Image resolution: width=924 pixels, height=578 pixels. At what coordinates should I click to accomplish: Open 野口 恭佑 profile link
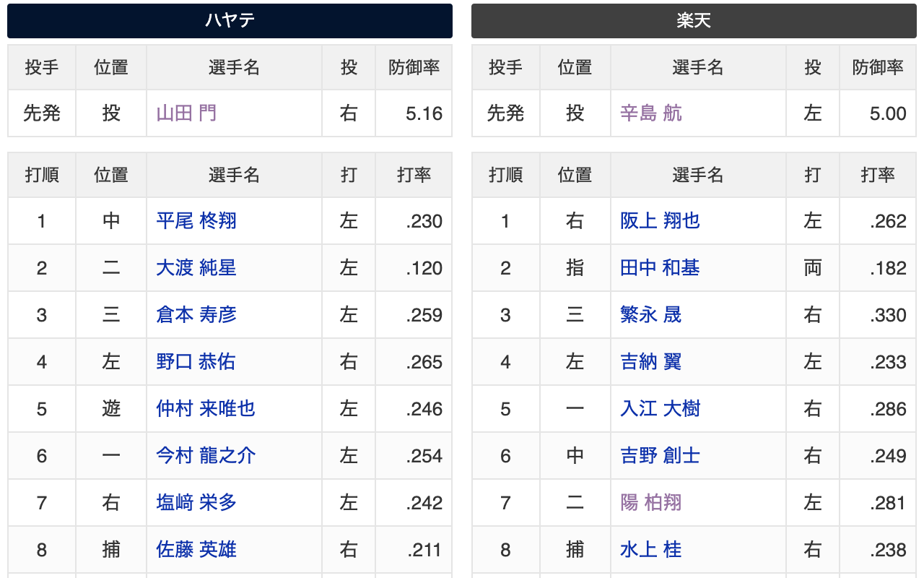pos(196,362)
